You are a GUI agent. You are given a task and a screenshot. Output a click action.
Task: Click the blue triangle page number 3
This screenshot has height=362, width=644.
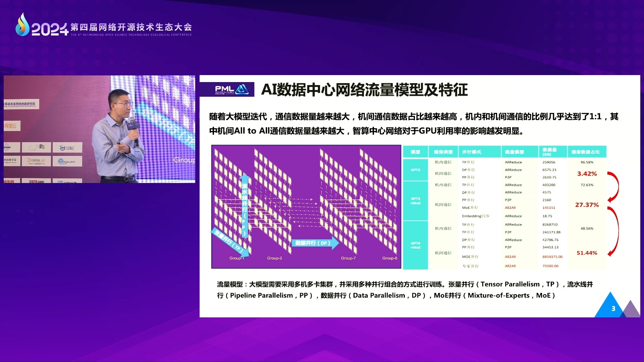point(610,306)
